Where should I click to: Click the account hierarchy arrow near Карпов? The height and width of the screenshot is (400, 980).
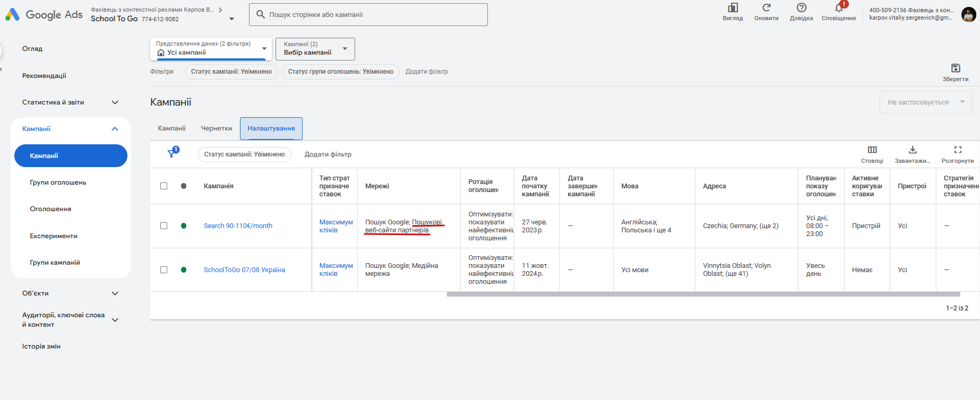click(220, 10)
